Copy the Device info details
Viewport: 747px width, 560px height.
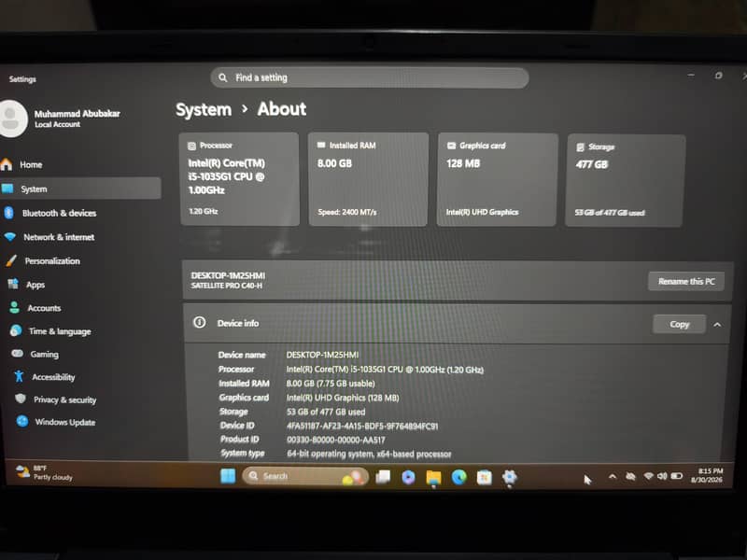679,324
